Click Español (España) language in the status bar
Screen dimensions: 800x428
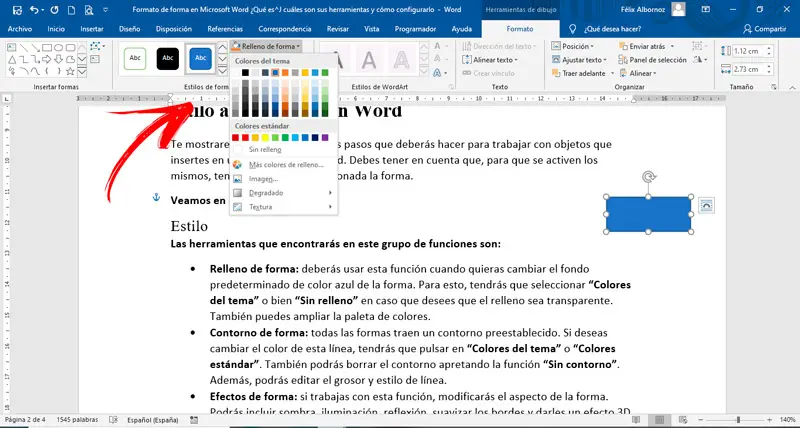pyautogui.click(x=153, y=420)
